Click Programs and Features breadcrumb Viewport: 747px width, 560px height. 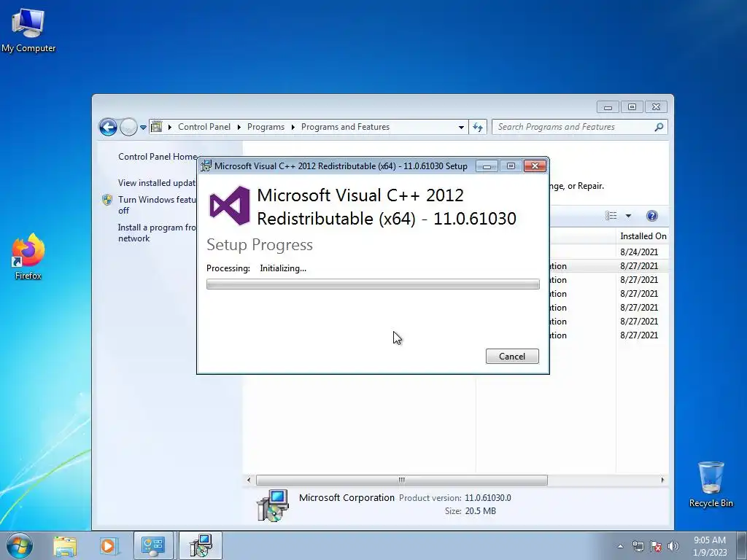(345, 127)
